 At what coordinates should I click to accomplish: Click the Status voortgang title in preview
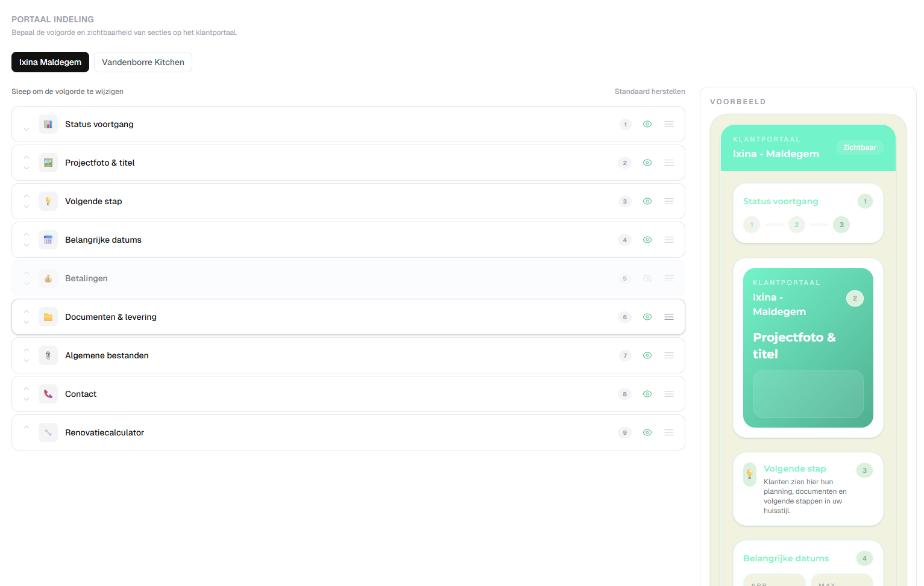click(781, 201)
